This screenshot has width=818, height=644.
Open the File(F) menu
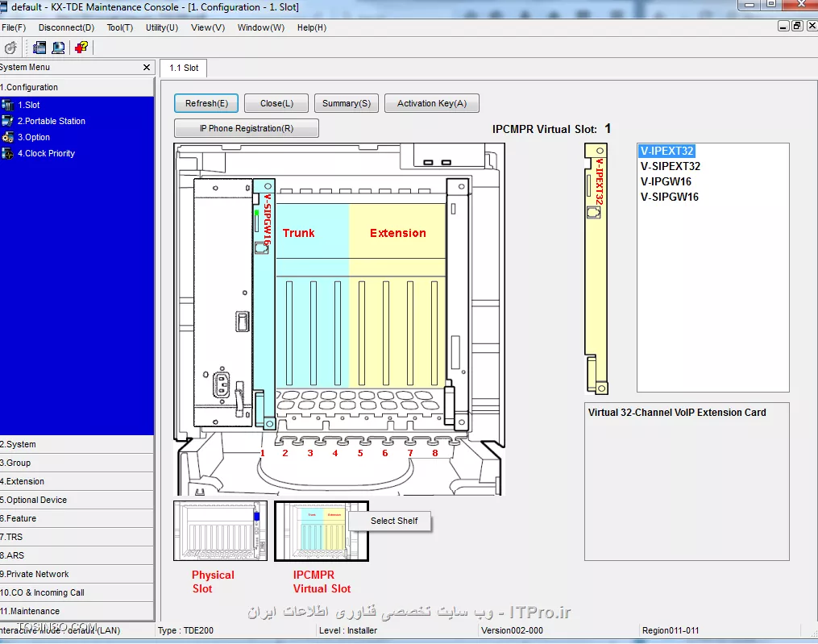click(x=14, y=27)
